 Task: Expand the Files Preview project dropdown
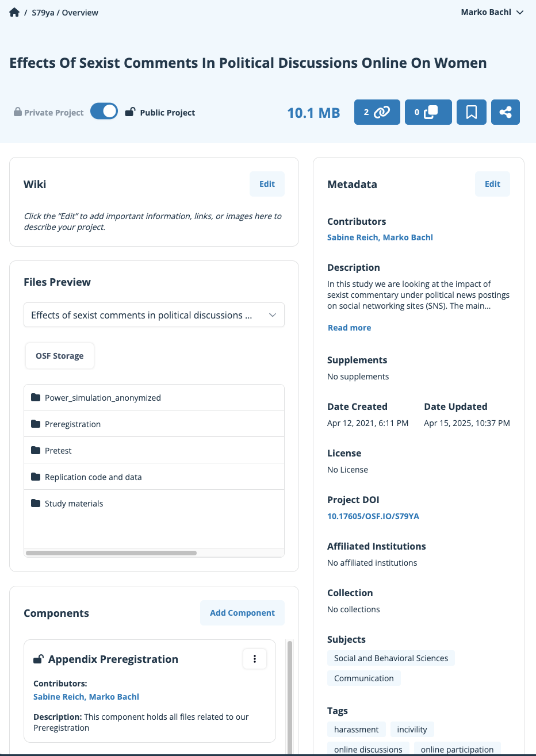(x=154, y=315)
